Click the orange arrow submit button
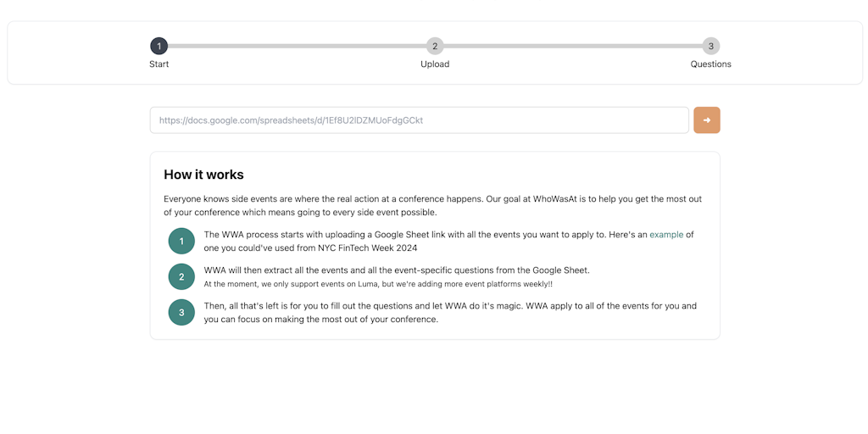This screenshot has height=434, width=868. pyautogui.click(x=706, y=120)
